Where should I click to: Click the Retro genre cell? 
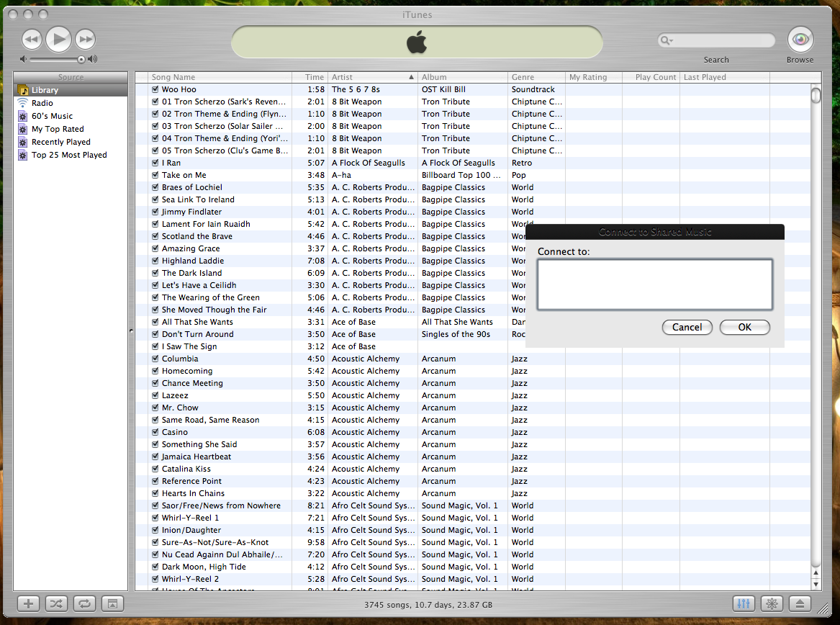coord(522,163)
